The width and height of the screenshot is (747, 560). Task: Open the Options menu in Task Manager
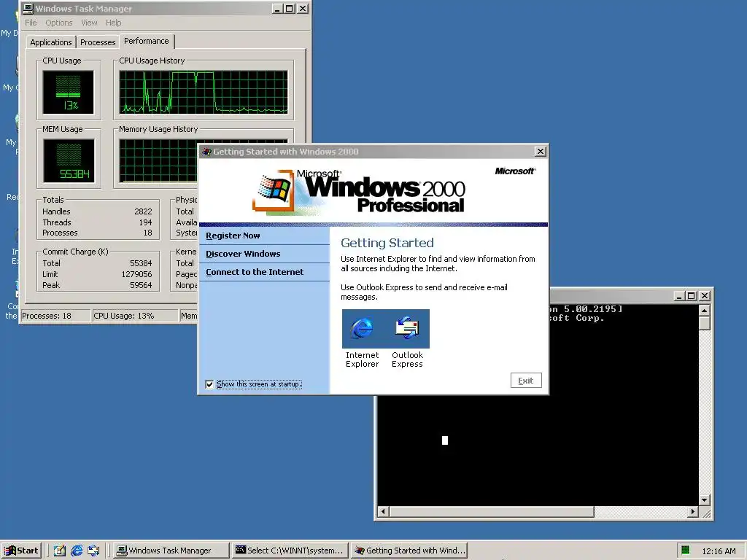(x=59, y=23)
